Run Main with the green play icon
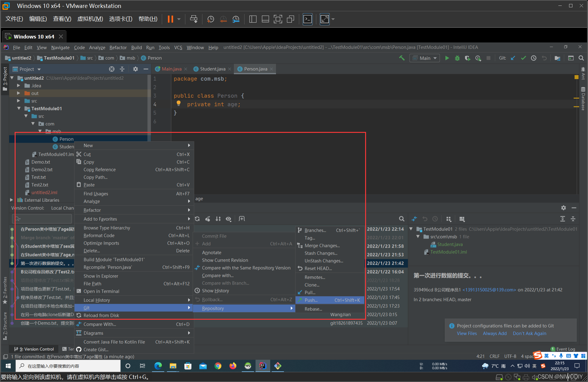Viewport: 588px width, 382px height. point(447,58)
